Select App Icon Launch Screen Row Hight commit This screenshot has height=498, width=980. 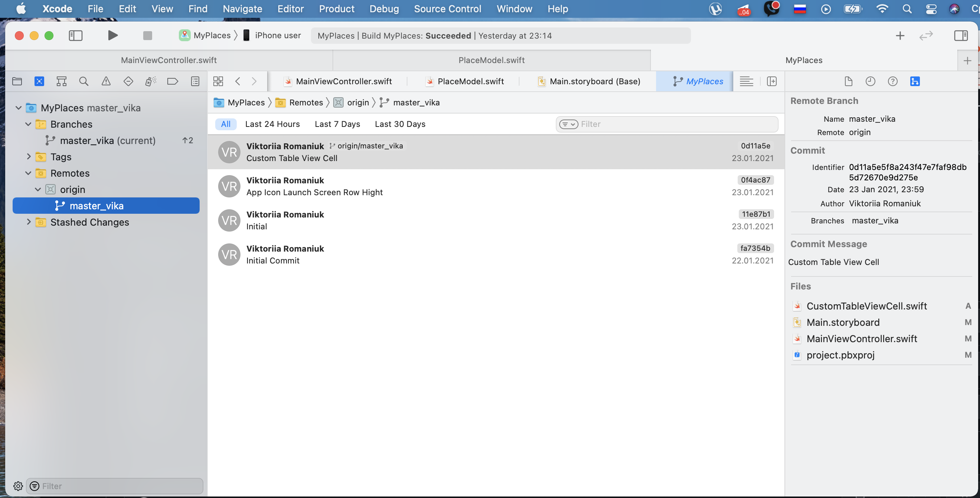pyautogui.click(x=496, y=186)
